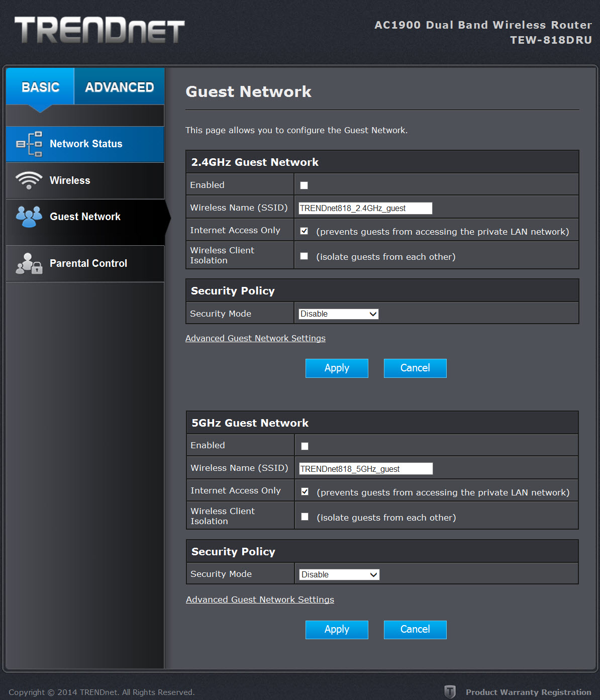Click the "5GHz Guest Network" section heading
This screenshot has height=700, width=600.
pos(250,423)
